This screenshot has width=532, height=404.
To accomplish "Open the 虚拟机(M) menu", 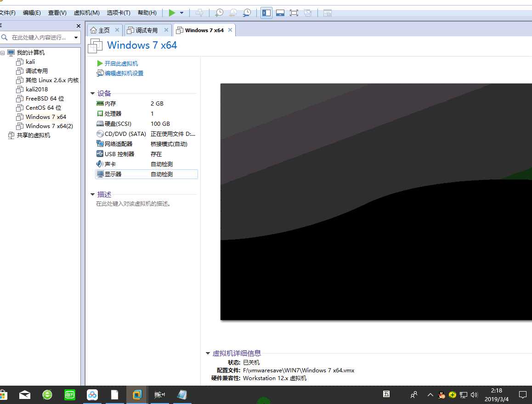I will coord(86,12).
